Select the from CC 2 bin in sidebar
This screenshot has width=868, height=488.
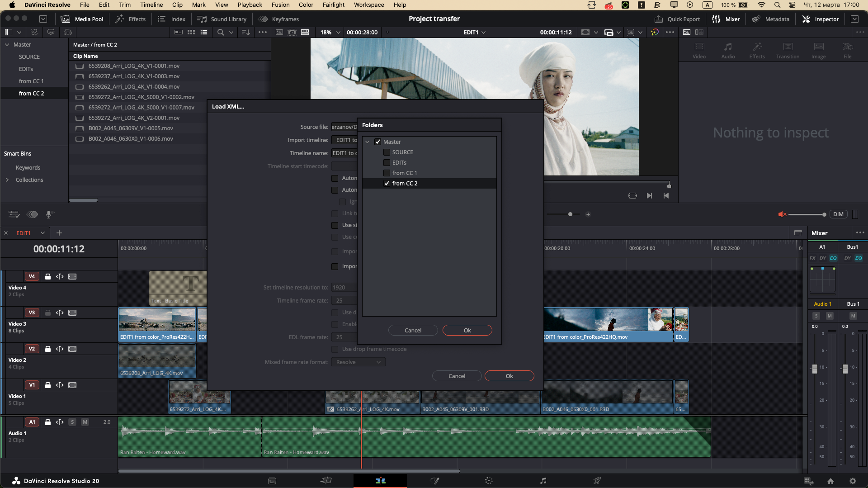31,93
